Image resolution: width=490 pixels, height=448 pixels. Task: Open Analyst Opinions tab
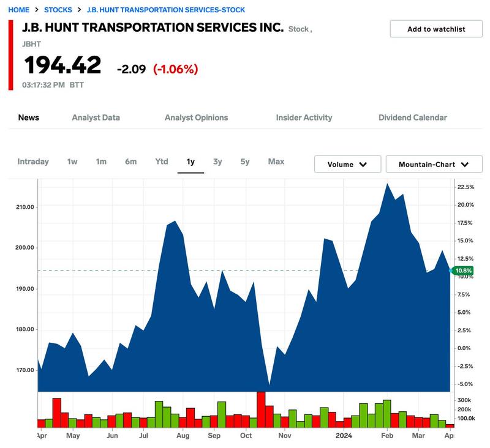coord(196,118)
